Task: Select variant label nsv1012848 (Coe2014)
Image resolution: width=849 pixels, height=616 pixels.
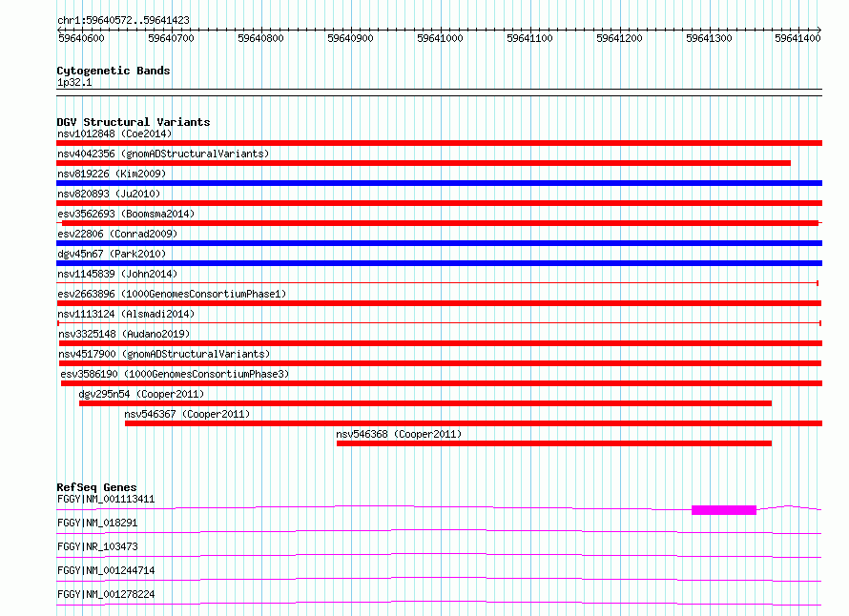Action: [114, 133]
